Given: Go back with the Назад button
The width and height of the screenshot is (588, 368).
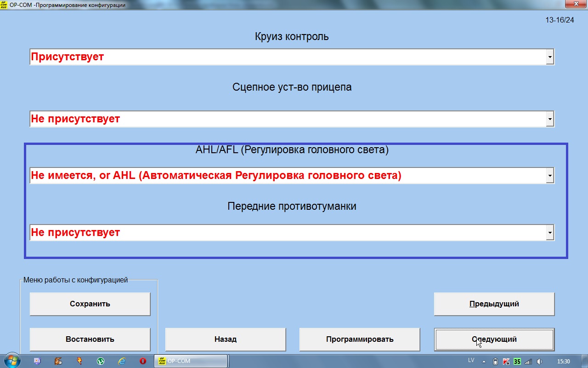Looking at the screenshot, I should (225, 339).
